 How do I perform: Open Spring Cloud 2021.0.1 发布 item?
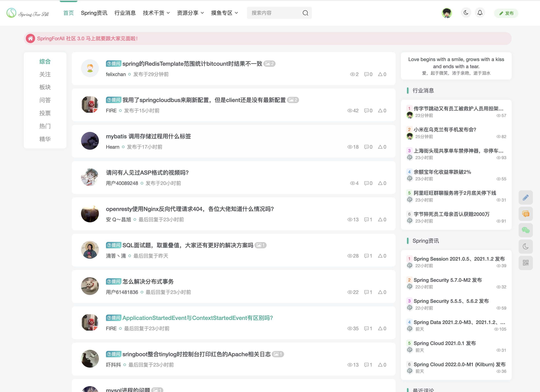tap(445, 343)
